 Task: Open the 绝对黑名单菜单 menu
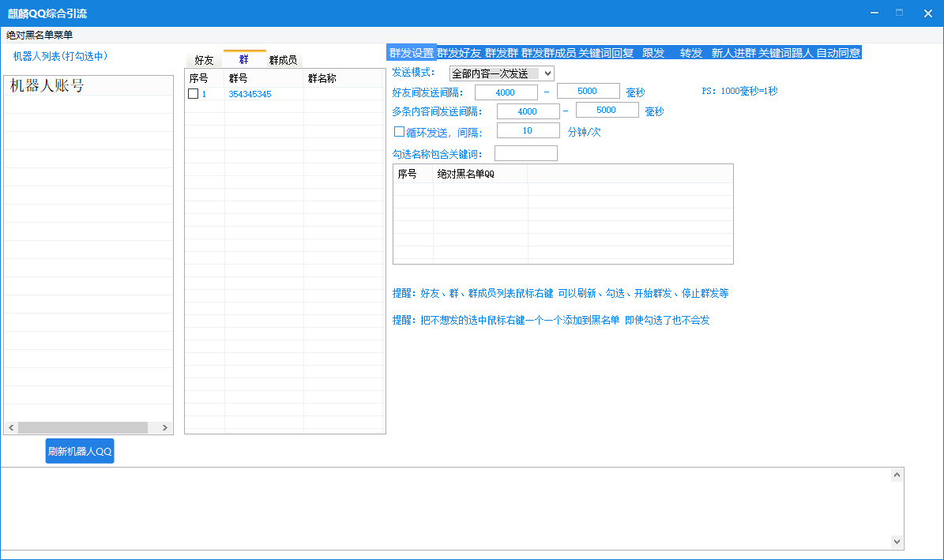pos(39,35)
